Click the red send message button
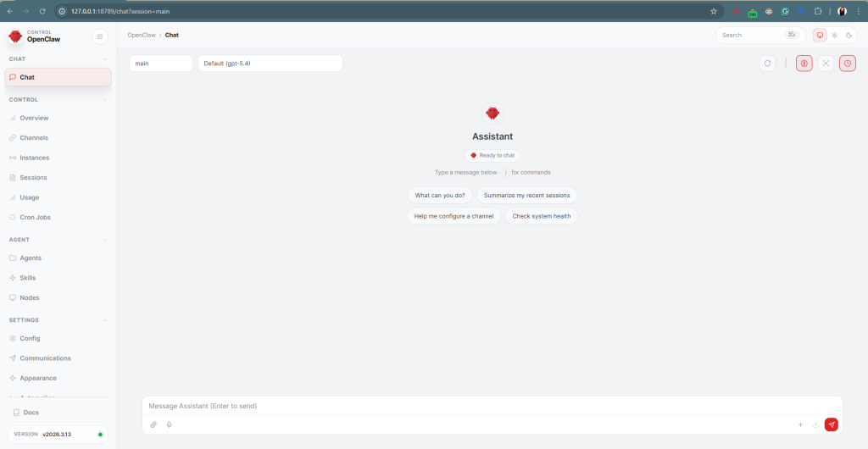This screenshot has width=868, height=449. click(x=831, y=424)
